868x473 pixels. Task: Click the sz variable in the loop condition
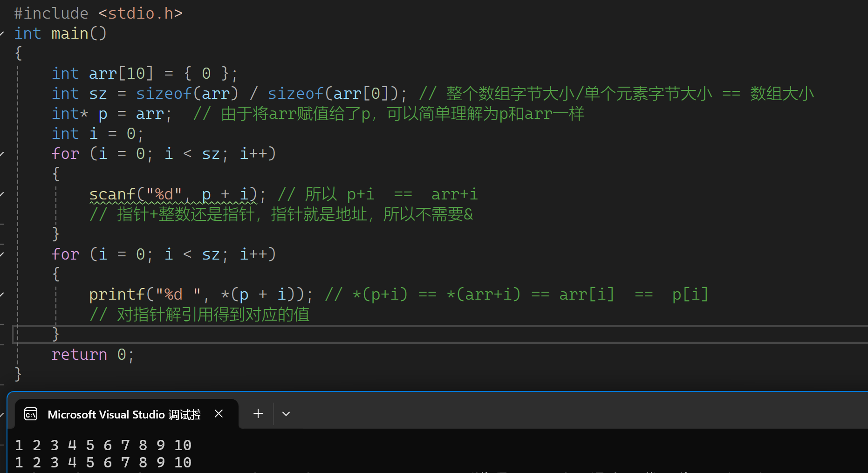pyautogui.click(x=211, y=153)
